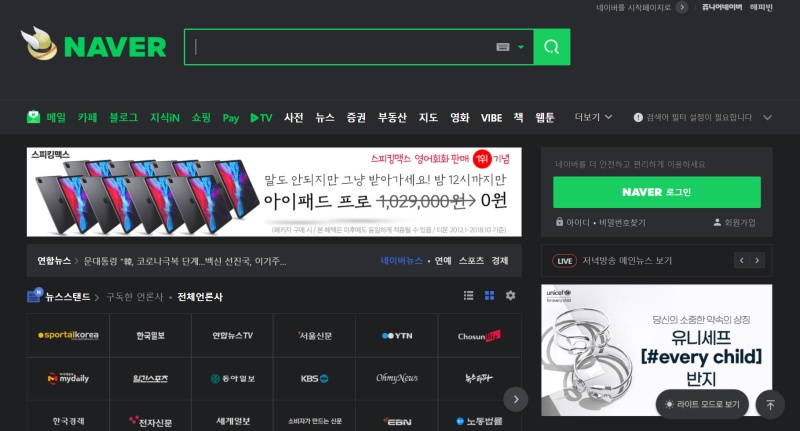Open 아이디 find link with lock icon
Viewport: 800px width, 431px height.
[x=572, y=222]
